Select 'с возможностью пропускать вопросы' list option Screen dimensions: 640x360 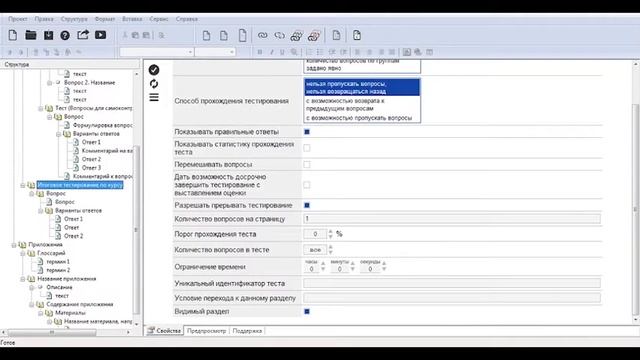[362, 118]
